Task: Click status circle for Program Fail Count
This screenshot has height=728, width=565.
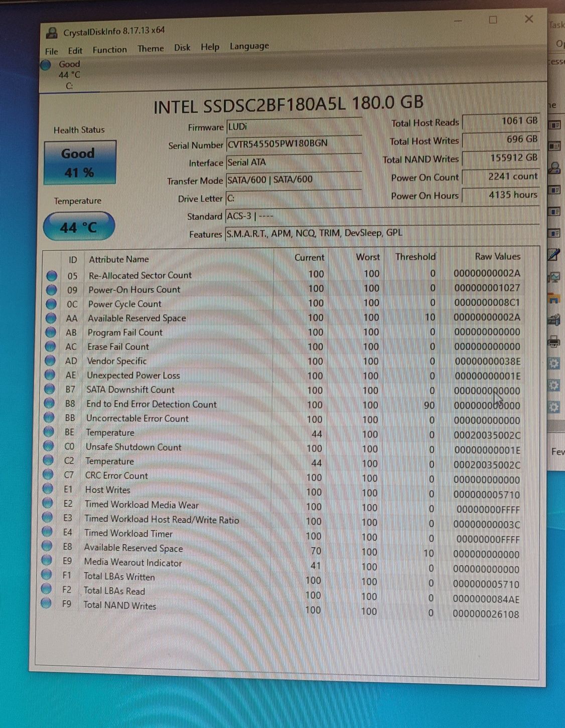Action: pos(50,332)
